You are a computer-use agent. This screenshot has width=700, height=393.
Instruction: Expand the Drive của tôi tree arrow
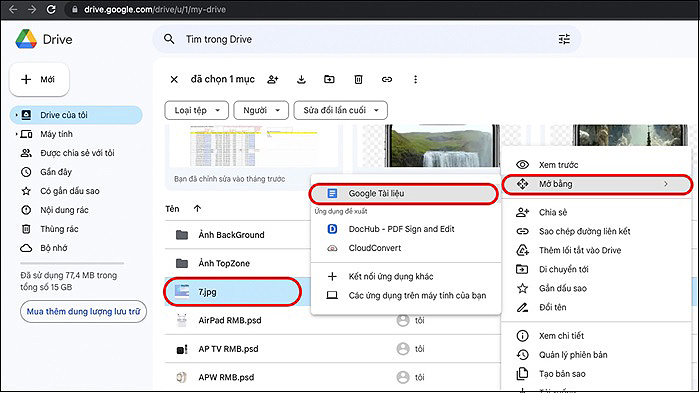(17, 115)
